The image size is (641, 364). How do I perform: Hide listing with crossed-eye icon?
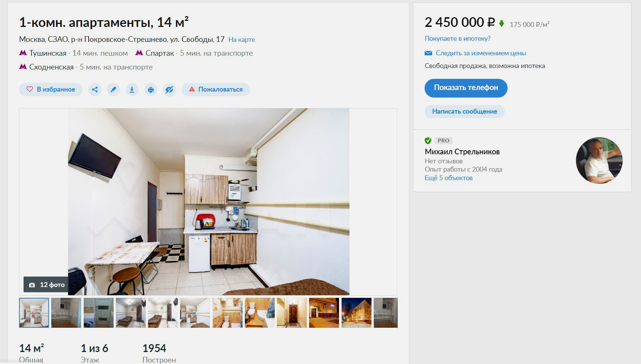(x=169, y=90)
